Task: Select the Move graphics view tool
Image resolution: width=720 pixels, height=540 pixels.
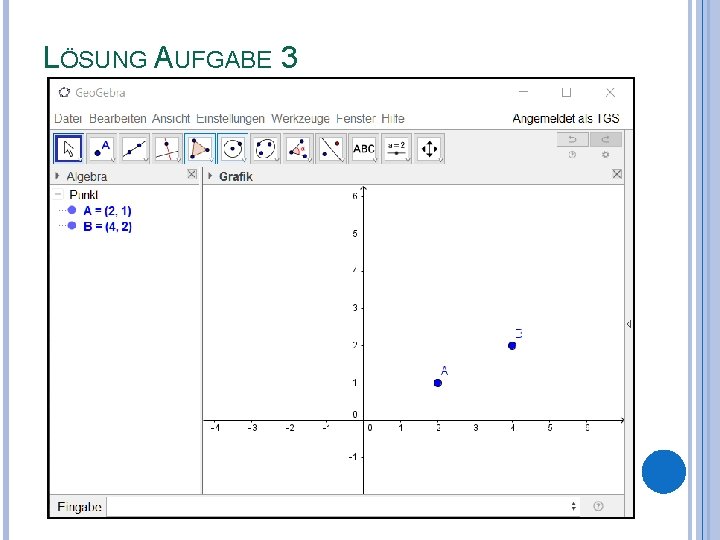Action: (429, 148)
